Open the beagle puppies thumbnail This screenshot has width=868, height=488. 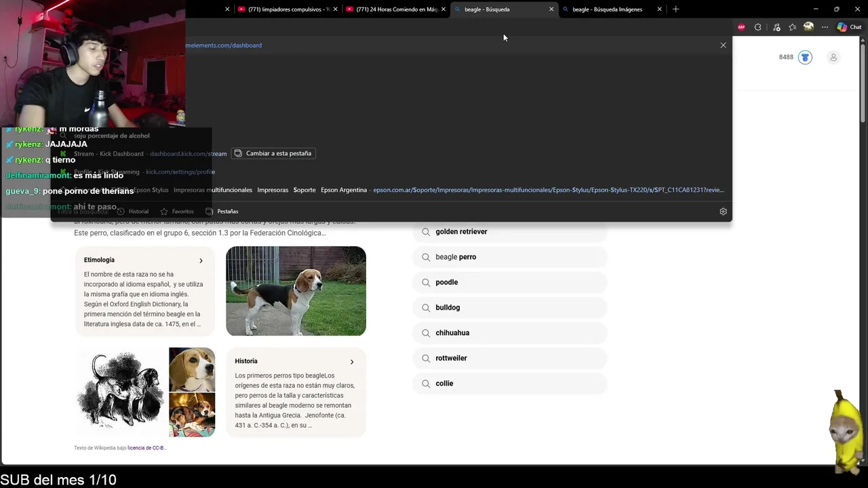click(192, 415)
